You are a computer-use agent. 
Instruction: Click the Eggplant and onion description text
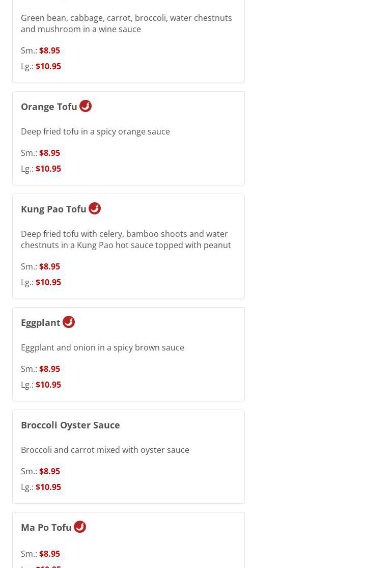(x=102, y=347)
